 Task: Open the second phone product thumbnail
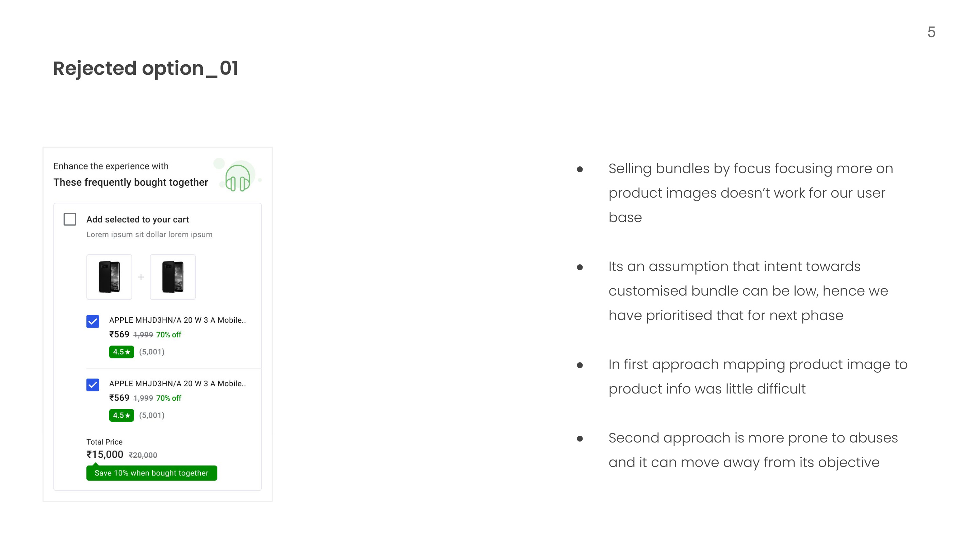[173, 277]
